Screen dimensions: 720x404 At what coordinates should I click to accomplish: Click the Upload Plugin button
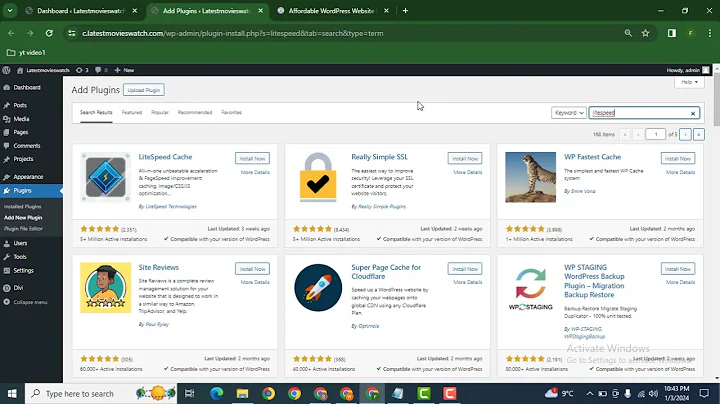point(144,90)
